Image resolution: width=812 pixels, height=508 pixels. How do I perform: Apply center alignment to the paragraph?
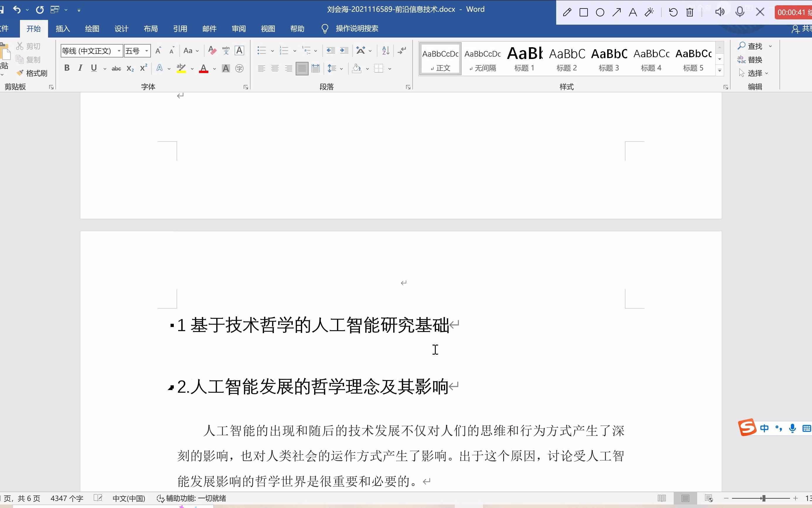point(275,68)
